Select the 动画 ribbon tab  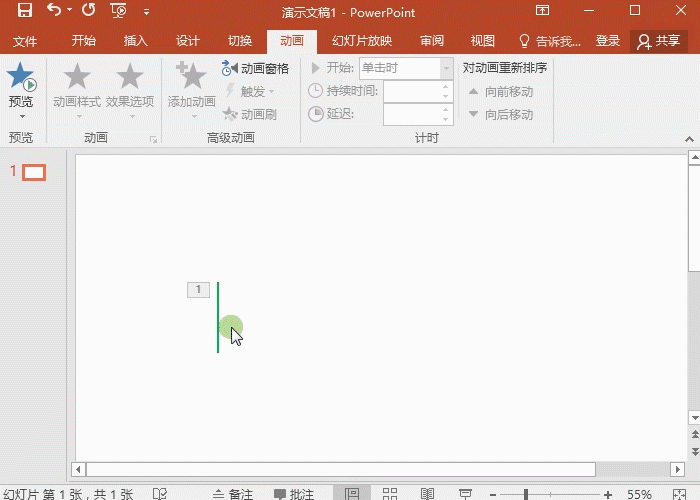point(292,41)
